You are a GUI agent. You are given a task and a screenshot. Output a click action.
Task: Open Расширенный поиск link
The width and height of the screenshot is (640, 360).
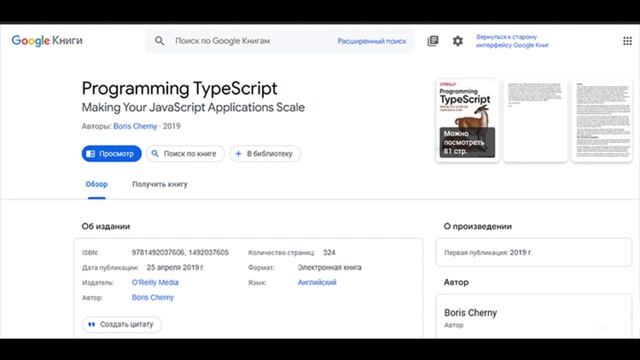(372, 41)
